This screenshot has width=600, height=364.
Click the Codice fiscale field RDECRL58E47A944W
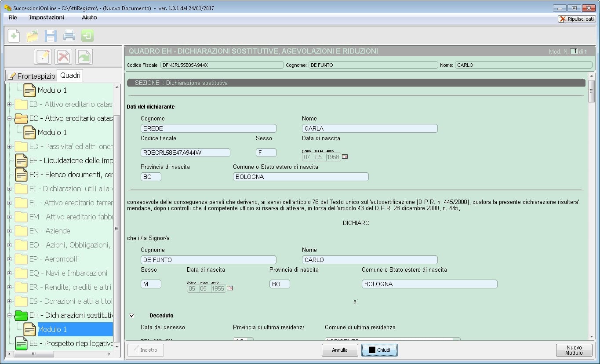(185, 153)
